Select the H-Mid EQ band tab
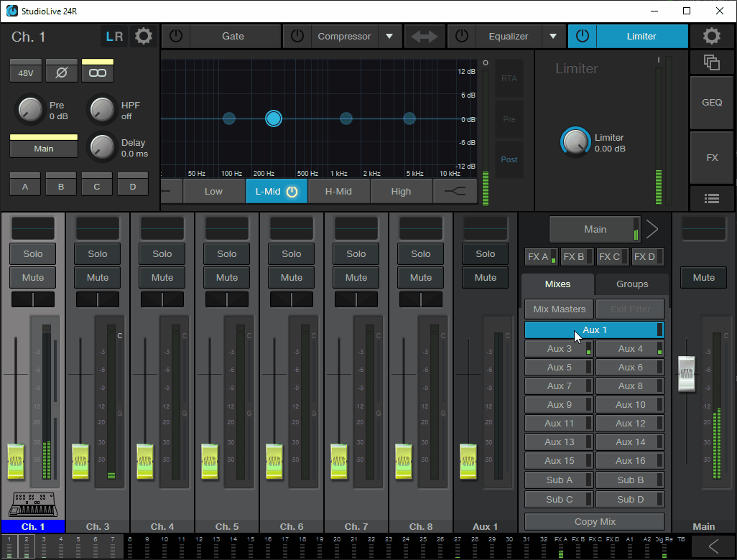This screenshot has height=560, width=737. click(338, 191)
